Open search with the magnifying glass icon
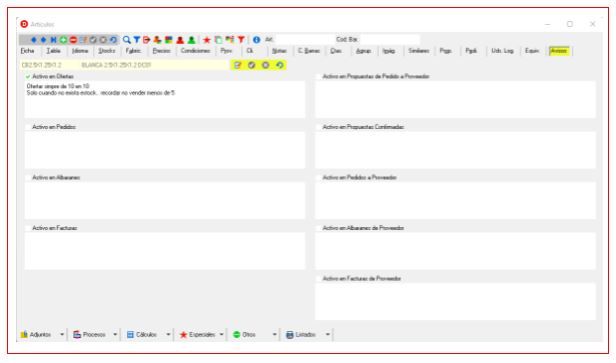Viewport: 616px width, 363px height. coord(126,40)
